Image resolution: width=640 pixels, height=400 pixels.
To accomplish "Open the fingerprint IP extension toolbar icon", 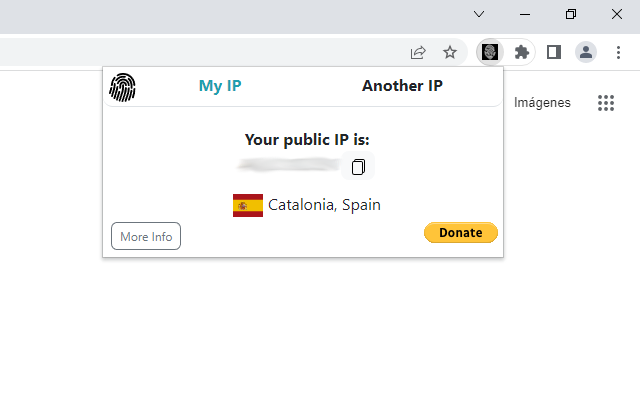I will click(x=490, y=52).
